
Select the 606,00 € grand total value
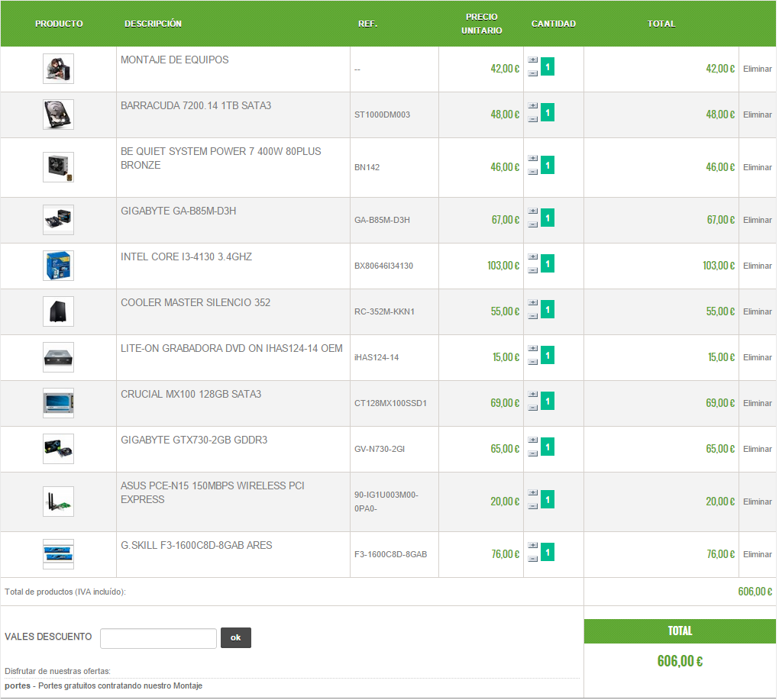[x=680, y=661]
